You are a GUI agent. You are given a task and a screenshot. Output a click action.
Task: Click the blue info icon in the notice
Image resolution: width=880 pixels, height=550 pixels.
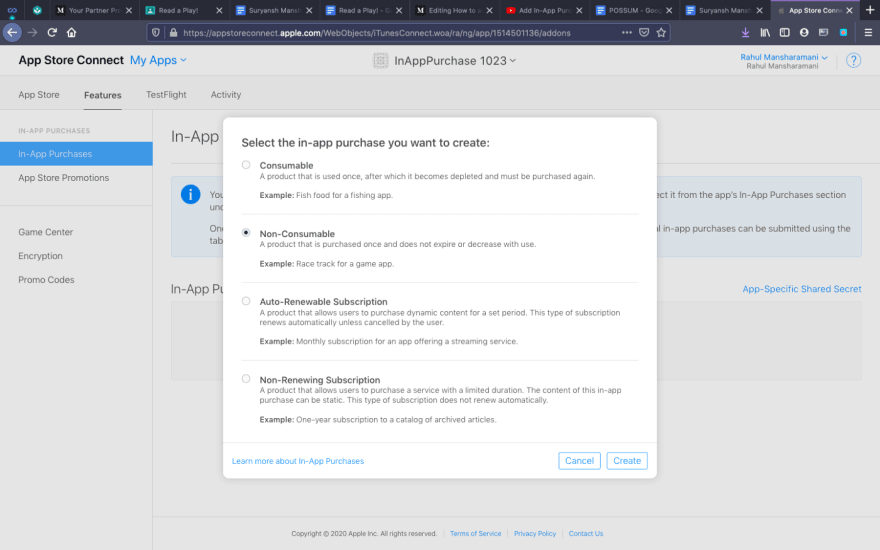(x=190, y=194)
